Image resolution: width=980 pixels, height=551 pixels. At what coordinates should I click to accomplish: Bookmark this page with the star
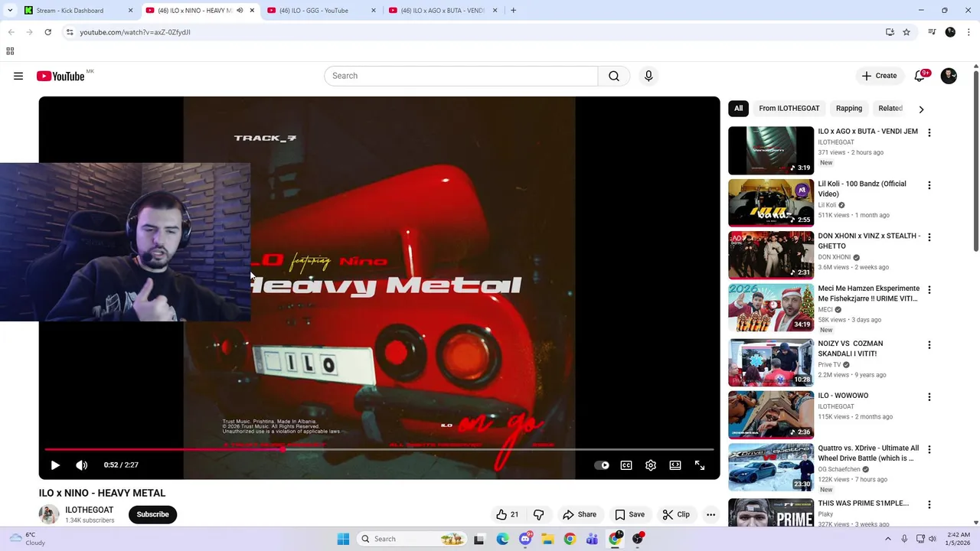coord(906,32)
